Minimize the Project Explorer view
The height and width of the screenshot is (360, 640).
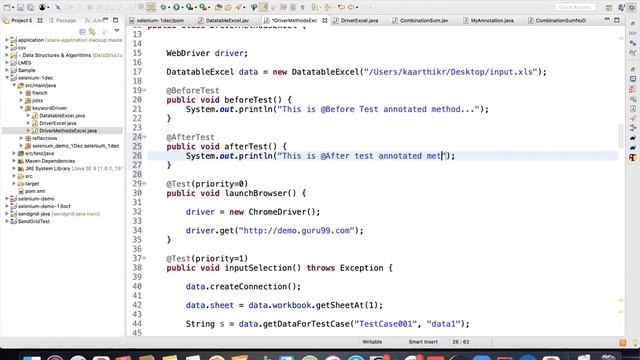(106, 20)
